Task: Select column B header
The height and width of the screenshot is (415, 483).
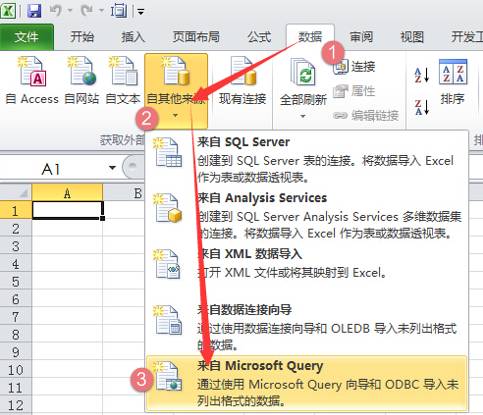Action: 124,193
